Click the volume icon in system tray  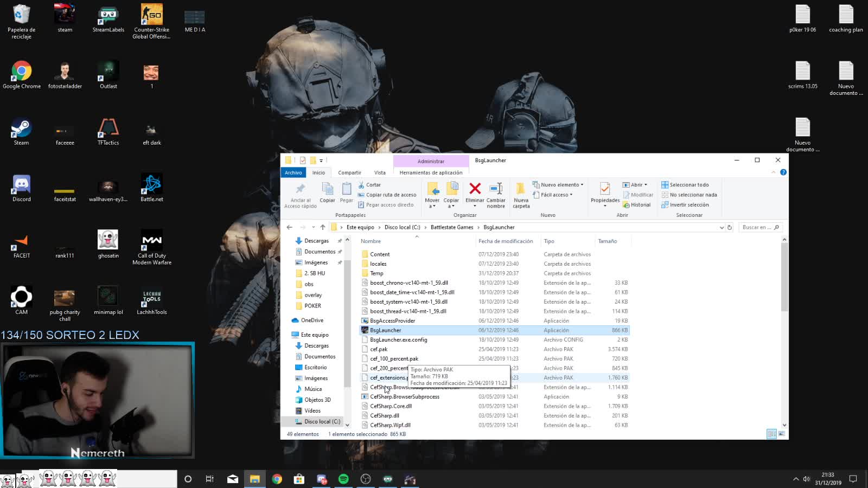[x=806, y=479]
